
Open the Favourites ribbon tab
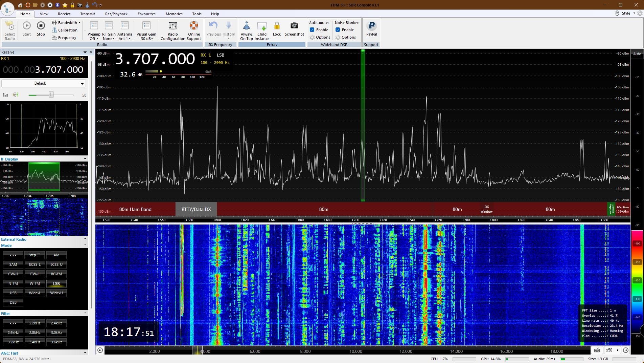click(x=146, y=14)
